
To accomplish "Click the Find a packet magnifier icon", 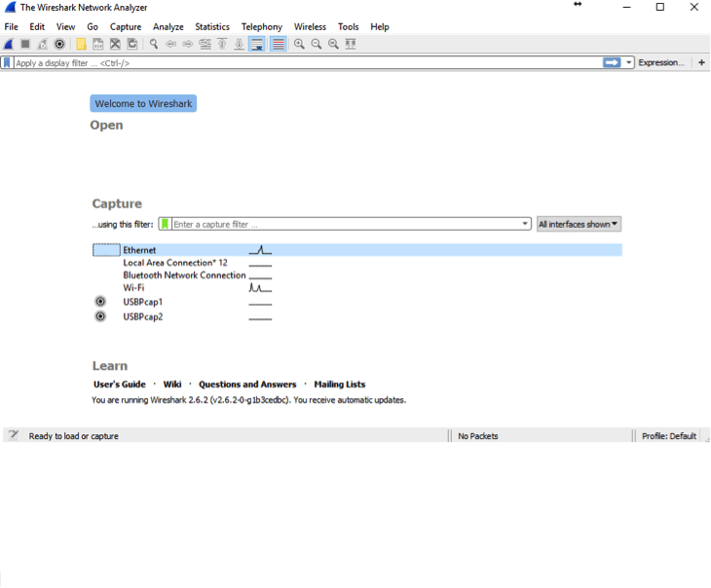I will click(x=154, y=44).
